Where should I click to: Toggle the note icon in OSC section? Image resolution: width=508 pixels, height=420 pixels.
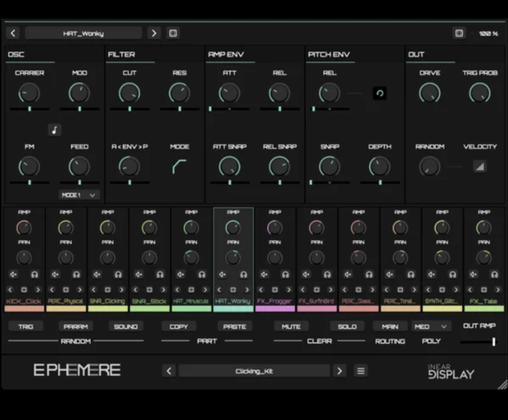tap(54, 130)
